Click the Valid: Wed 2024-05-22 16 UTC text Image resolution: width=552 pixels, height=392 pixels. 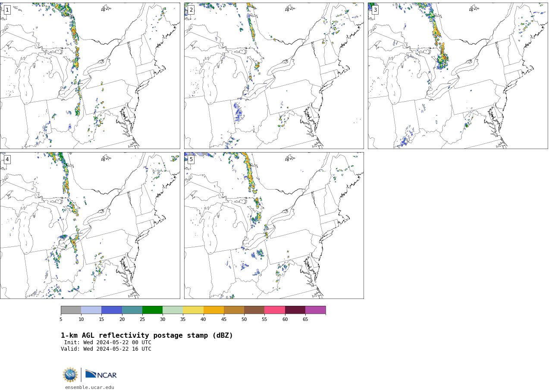pyautogui.click(x=106, y=349)
